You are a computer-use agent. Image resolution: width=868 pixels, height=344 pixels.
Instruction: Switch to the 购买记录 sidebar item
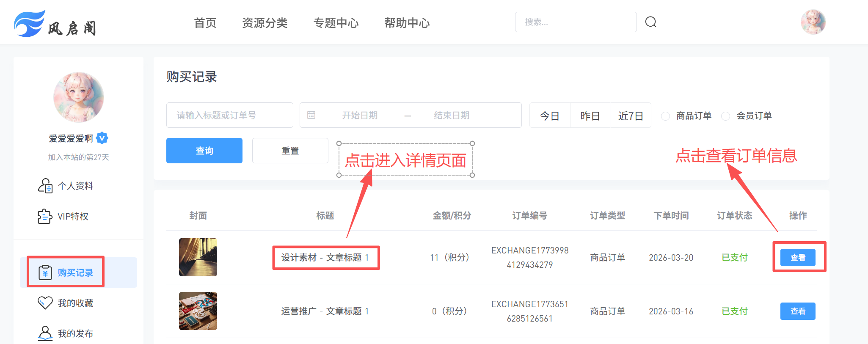tap(75, 272)
